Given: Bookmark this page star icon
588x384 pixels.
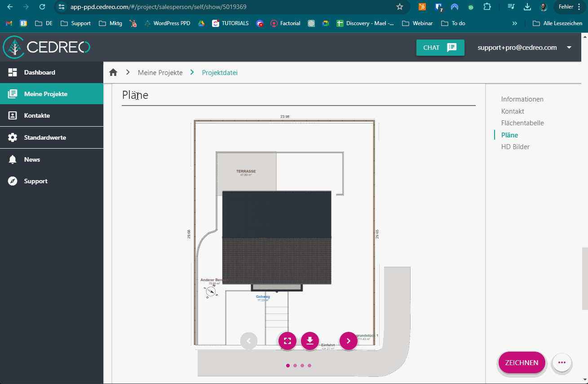Looking at the screenshot, I should coord(400,7).
